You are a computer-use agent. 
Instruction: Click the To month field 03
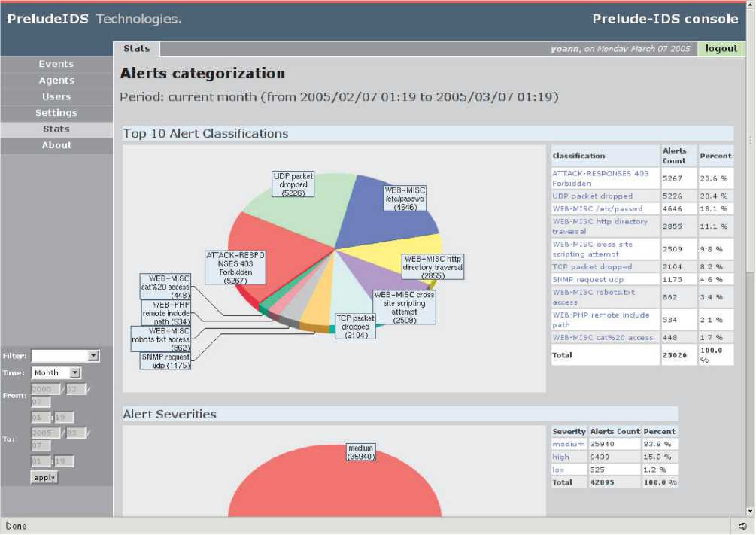tap(75, 433)
